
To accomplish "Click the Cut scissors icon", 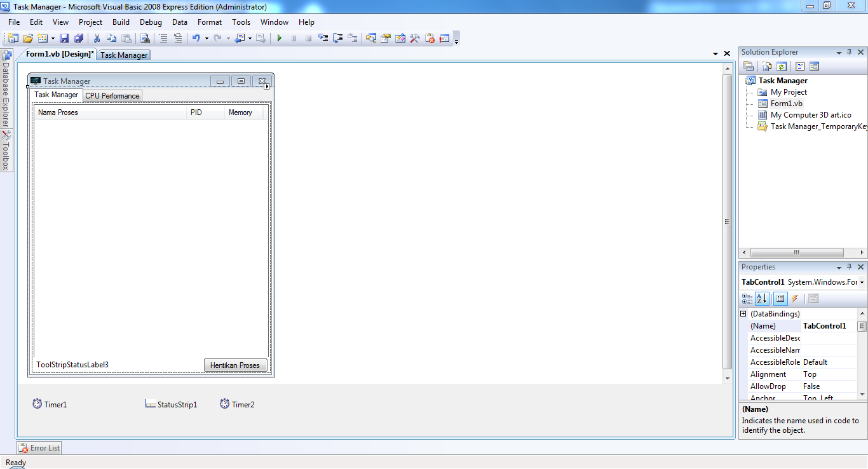I will (x=97, y=39).
